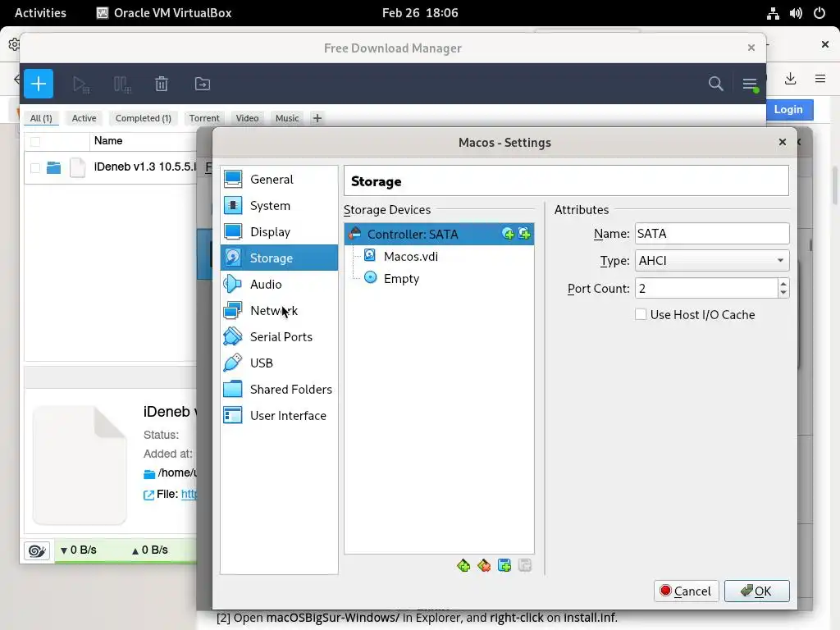Increase Port Count with up arrow
This screenshot has width=840, height=630.
[x=783, y=283]
